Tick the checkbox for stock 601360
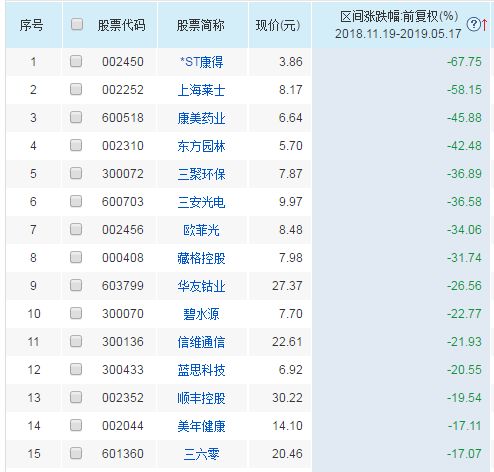The height and width of the screenshot is (472, 494). [76, 453]
